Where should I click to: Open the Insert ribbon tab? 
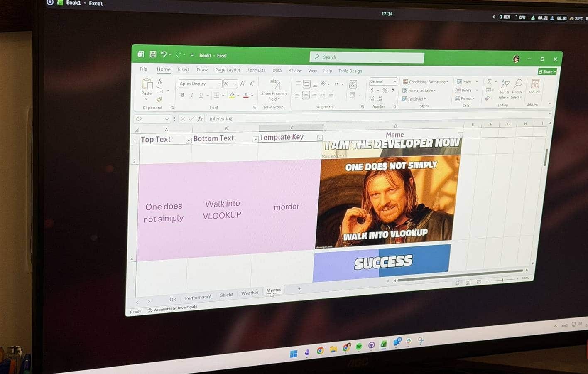coord(183,70)
